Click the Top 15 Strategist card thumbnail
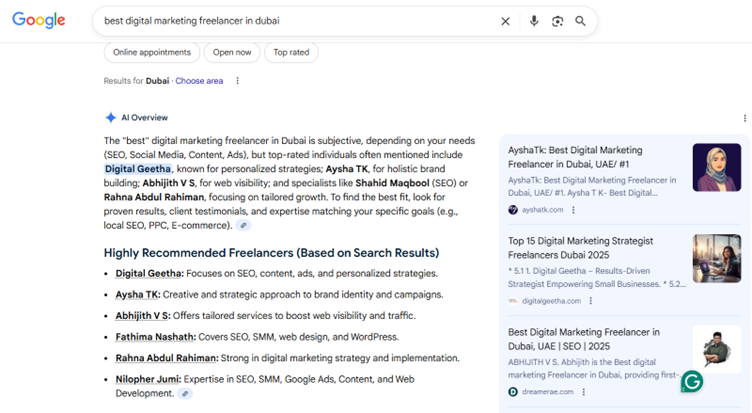The width and height of the screenshot is (752, 413). coord(717,259)
